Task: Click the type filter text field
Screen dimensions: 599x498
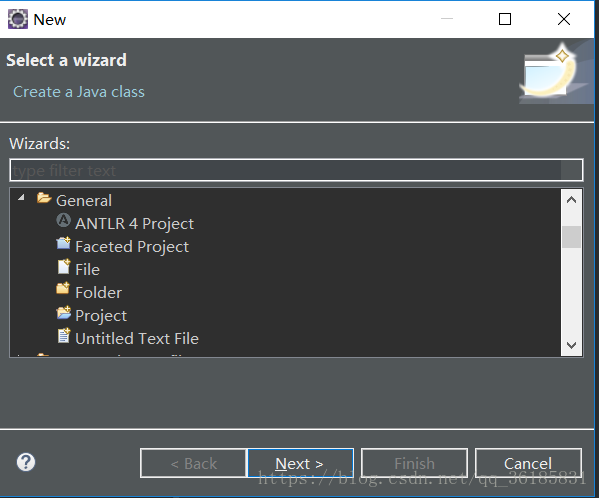Action: [296, 170]
